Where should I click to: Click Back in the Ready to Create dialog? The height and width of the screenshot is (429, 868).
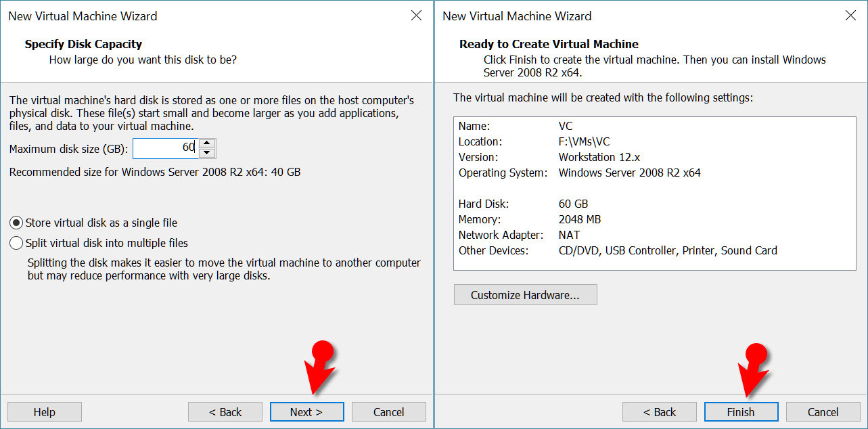click(660, 412)
